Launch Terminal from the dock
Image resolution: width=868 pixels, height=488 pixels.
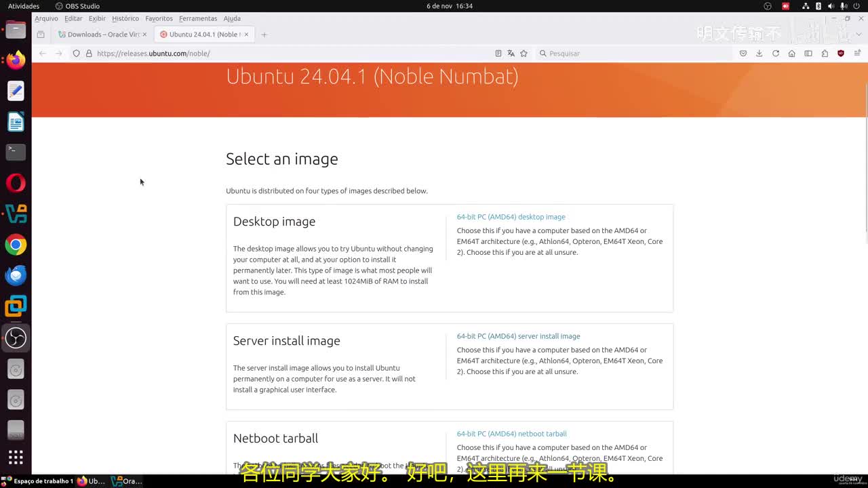click(x=16, y=152)
